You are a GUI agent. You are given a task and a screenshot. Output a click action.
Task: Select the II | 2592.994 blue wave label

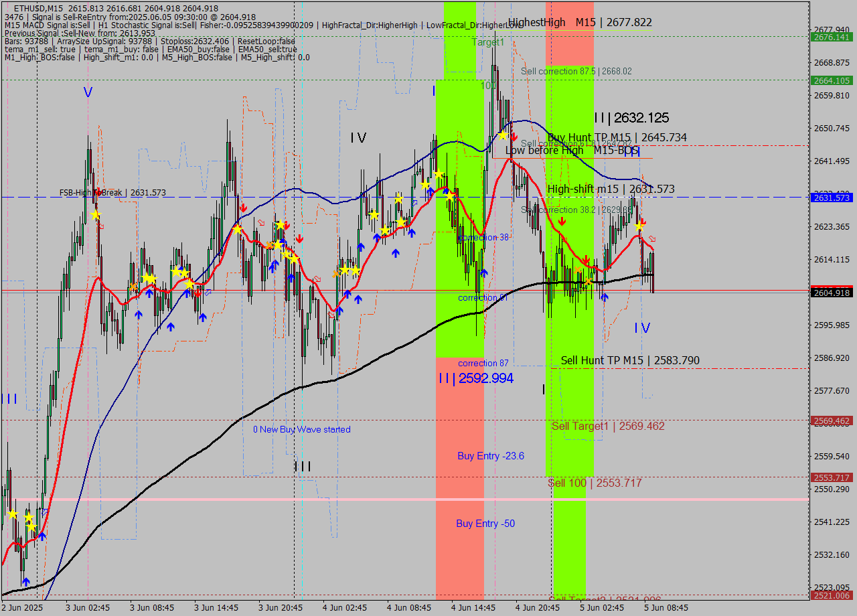point(476,378)
